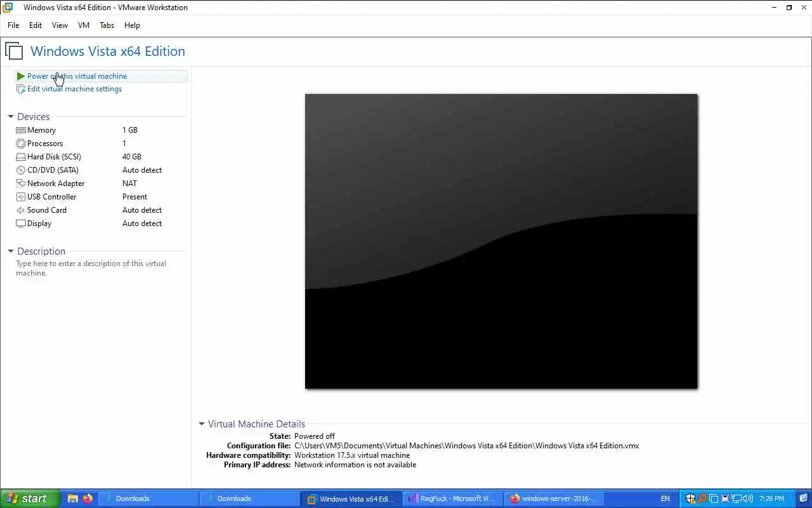
Task: Click the VMware Workstation title bar icon
Action: click(8, 8)
